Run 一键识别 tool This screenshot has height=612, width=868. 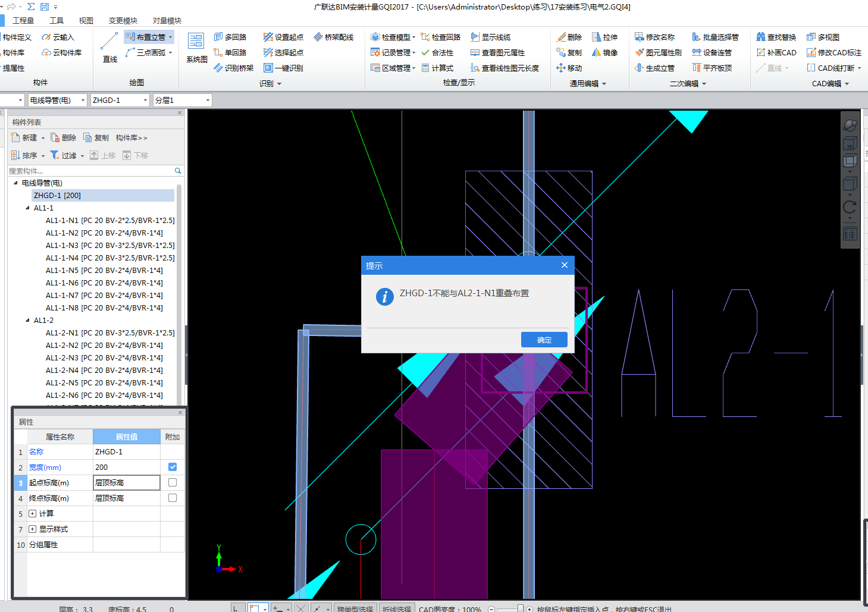click(283, 68)
